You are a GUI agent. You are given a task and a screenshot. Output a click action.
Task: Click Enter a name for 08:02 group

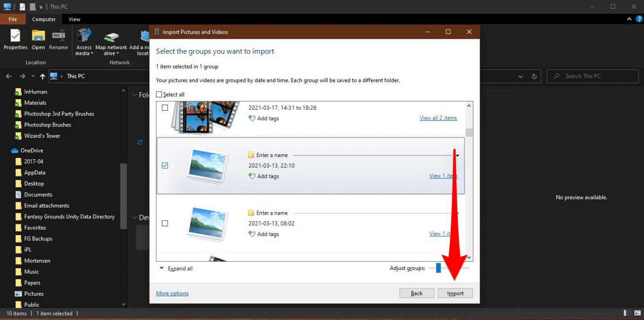pyautogui.click(x=272, y=213)
